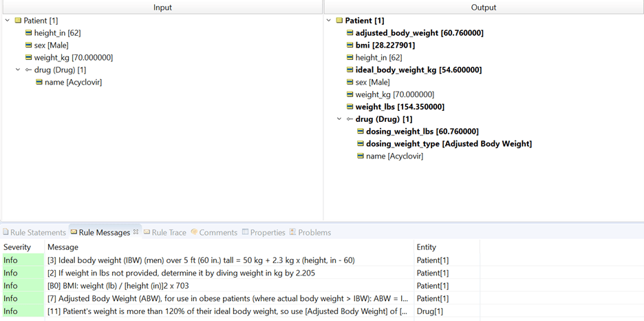Open the Comments tab
Image resolution: width=644 pixels, height=321 pixels.
[x=214, y=233]
